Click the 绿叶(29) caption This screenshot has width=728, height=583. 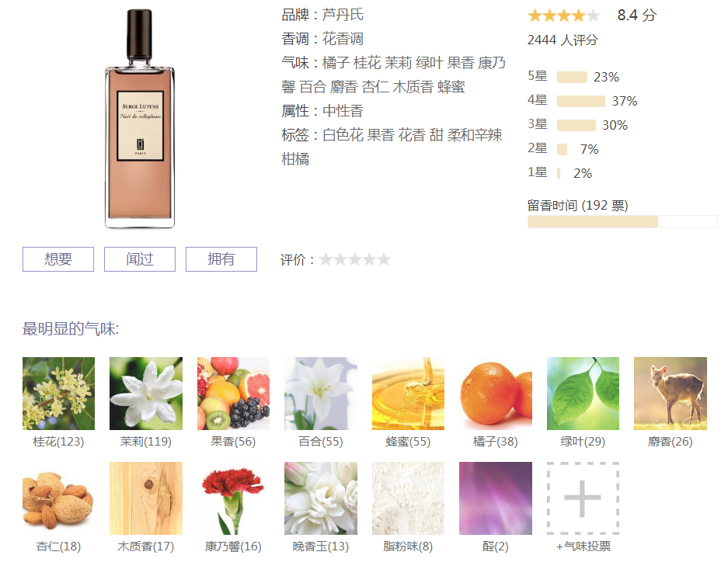pyautogui.click(x=583, y=442)
